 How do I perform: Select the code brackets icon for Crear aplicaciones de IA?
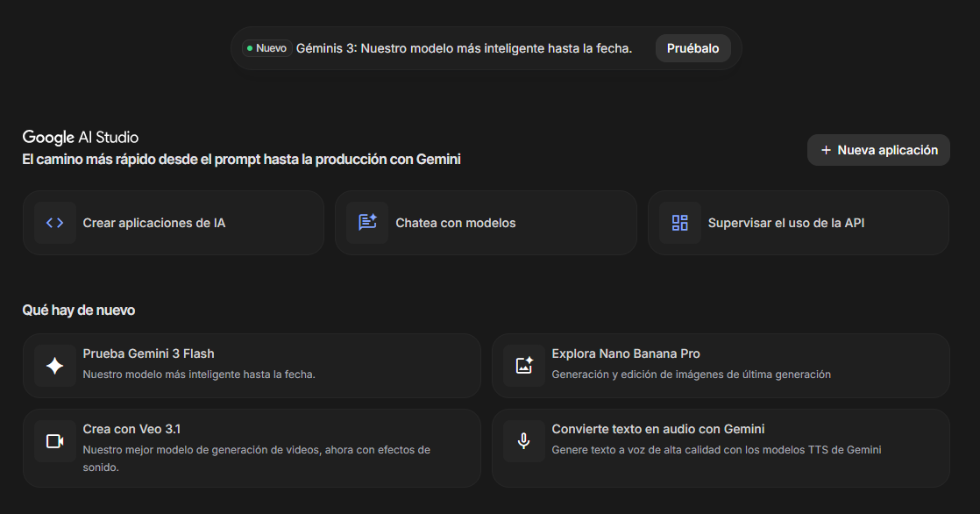point(54,223)
